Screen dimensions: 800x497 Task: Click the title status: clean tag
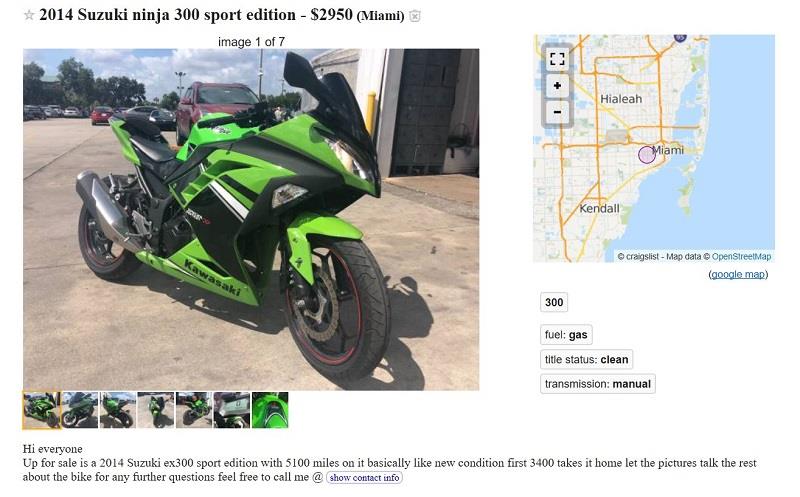tap(586, 359)
